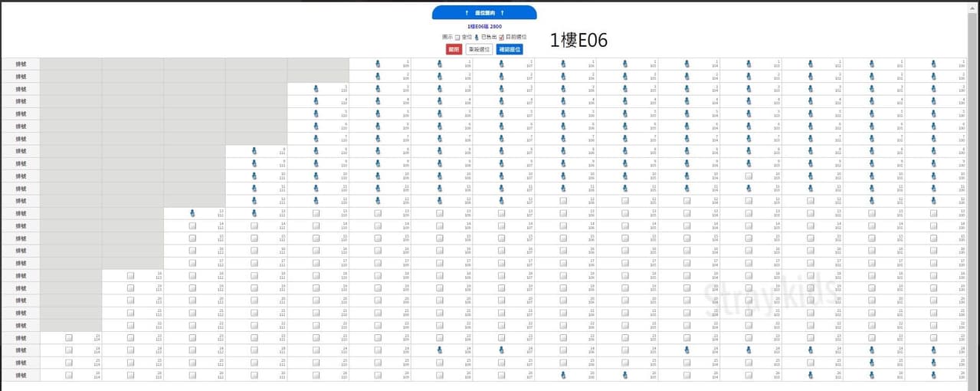Click the white reset seats button
980x391 pixels.
coord(480,49)
